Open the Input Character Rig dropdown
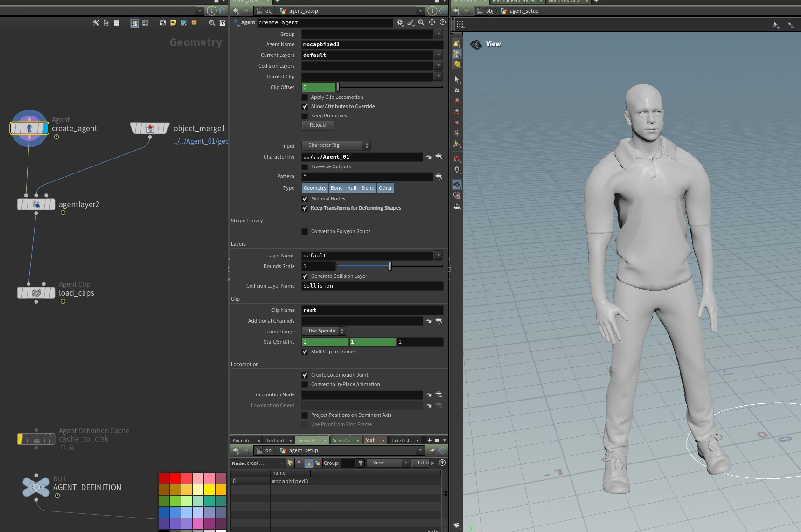 click(x=336, y=145)
